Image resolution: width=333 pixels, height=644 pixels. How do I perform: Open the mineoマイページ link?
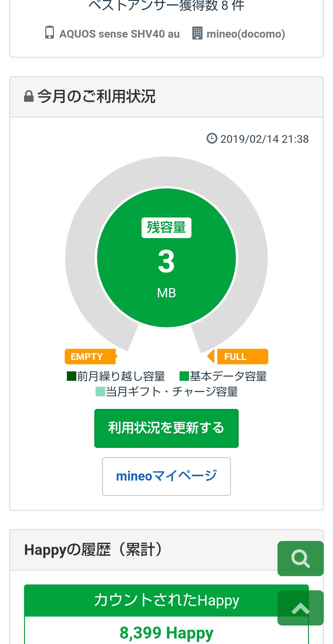point(166,476)
